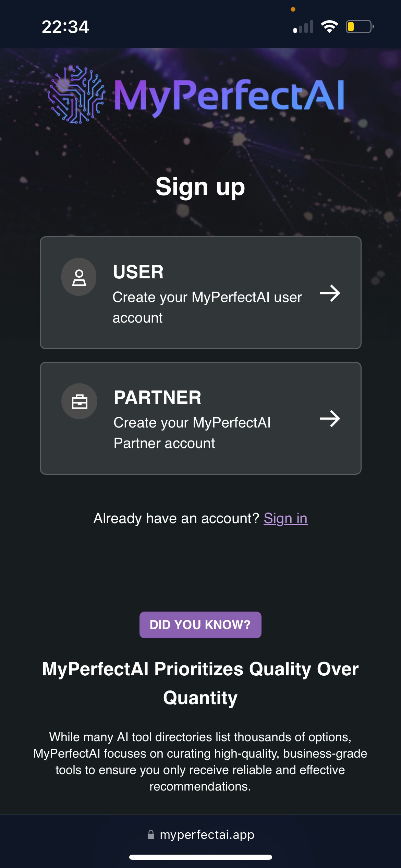Tap the MyPerfectAI brain circuit logo
This screenshot has height=868, width=401.
[76, 95]
